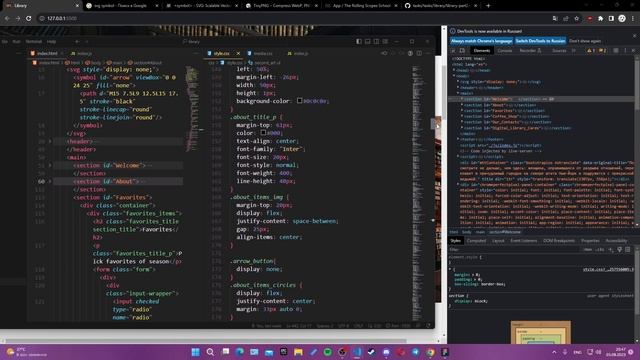Image resolution: width=640 pixels, height=360 pixels.
Task: Open the Properties tab in DevTools
Action: 590,241
